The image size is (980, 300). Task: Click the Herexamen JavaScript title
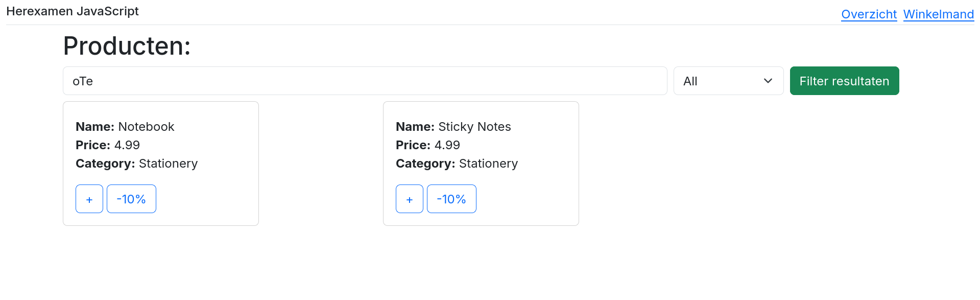[x=73, y=11]
